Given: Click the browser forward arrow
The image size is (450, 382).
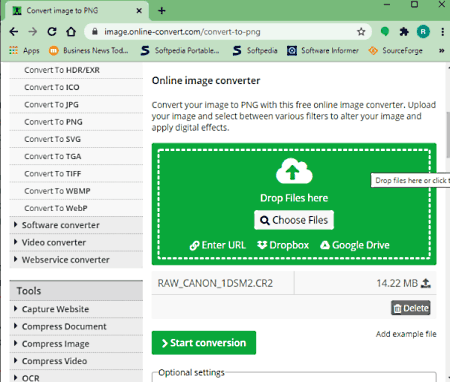Looking at the screenshot, I should tap(33, 32).
